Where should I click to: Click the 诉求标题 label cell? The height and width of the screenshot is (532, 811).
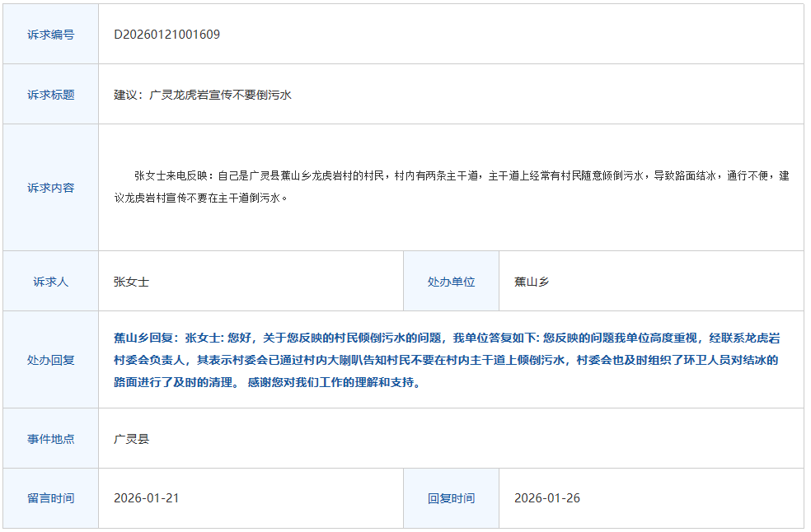point(50,95)
